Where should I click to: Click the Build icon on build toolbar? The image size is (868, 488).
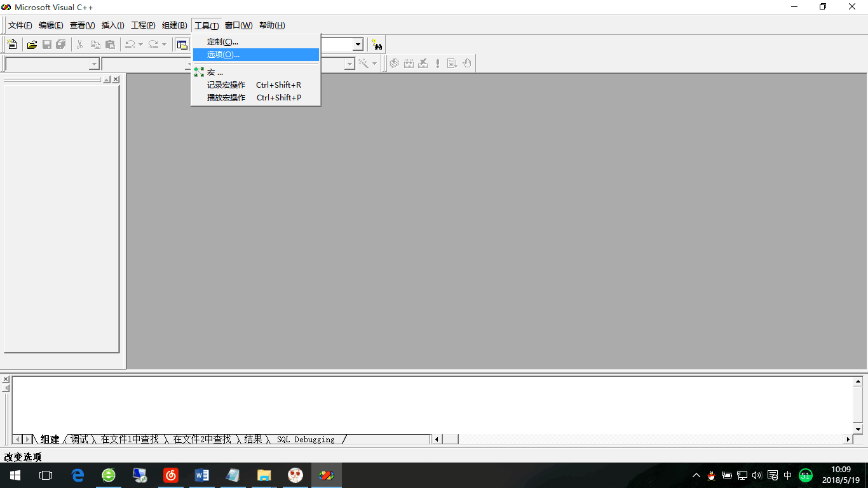(x=409, y=64)
